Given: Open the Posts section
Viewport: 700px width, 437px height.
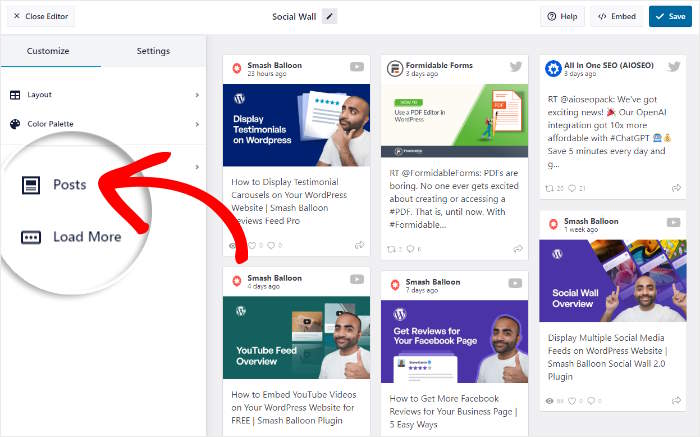Looking at the screenshot, I should click(69, 184).
